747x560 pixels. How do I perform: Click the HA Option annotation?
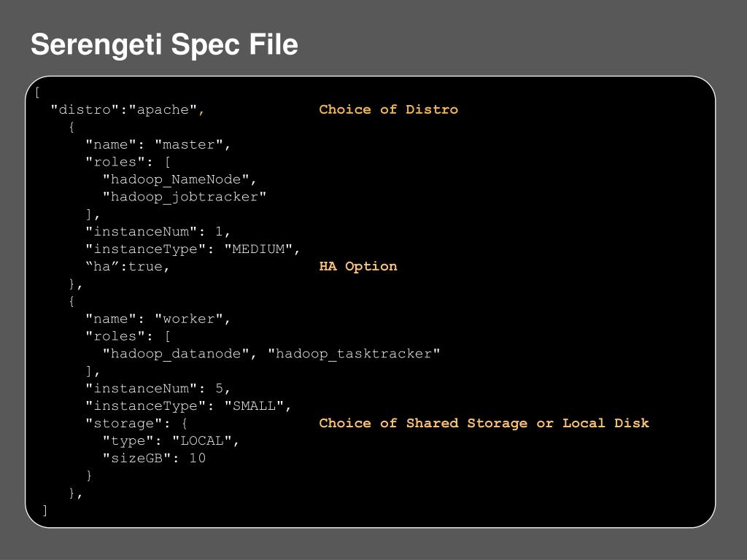357,266
